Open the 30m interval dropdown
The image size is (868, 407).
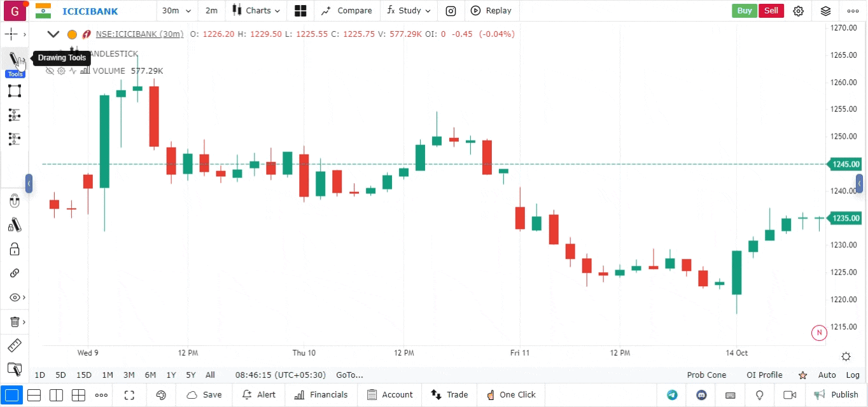click(x=176, y=11)
